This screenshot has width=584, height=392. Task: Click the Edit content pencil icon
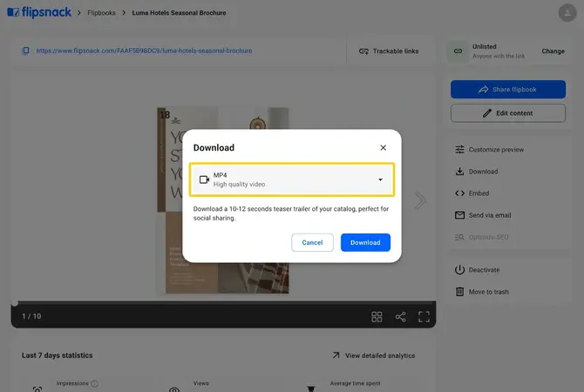click(487, 113)
